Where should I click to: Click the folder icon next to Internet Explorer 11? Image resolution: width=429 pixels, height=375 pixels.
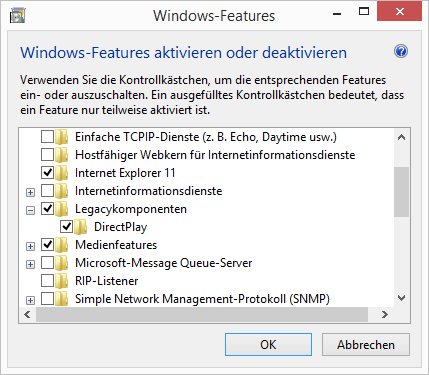pos(62,173)
